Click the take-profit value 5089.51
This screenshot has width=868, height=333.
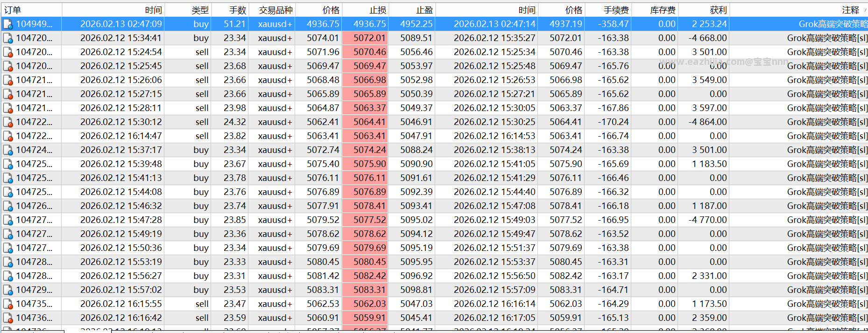[416, 38]
